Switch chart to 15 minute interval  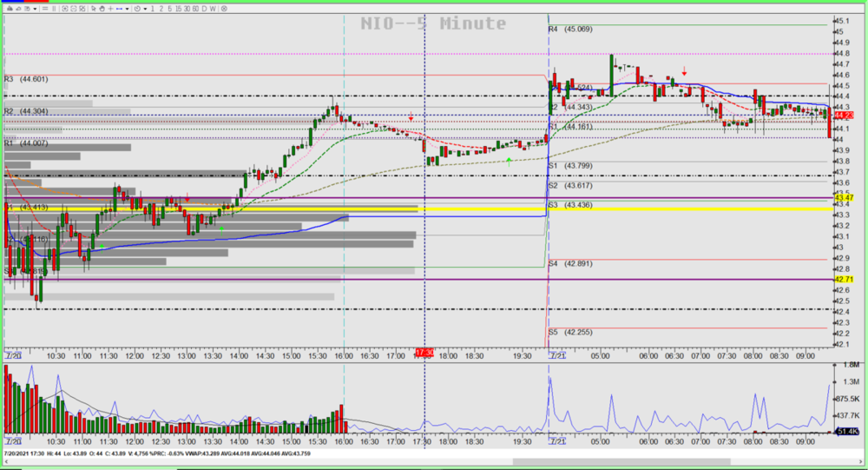(x=178, y=9)
